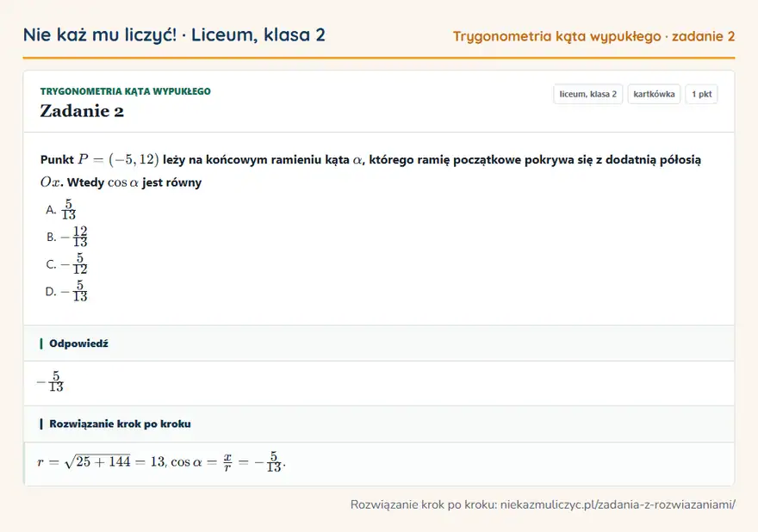The image size is (758, 532).
Task: Click the 'Nie każ mu liczyć!' page title
Action: (x=174, y=35)
